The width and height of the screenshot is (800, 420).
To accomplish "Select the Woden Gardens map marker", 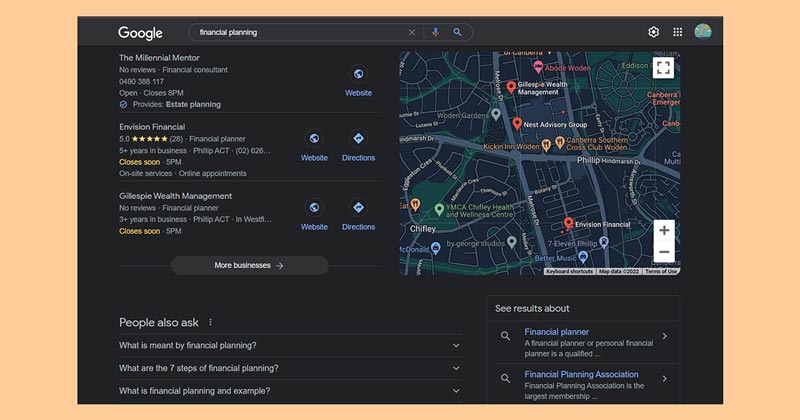I will coord(496,114).
